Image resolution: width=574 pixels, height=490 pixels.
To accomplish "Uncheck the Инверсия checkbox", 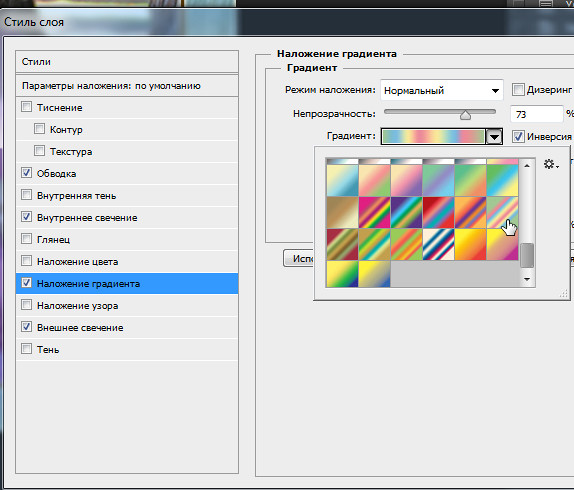I will 518,136.
